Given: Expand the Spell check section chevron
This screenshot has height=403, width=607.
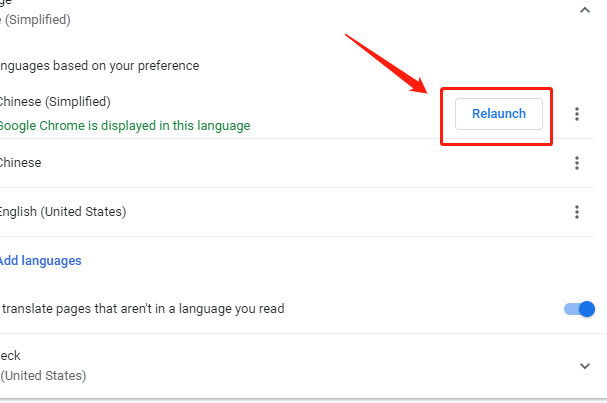Looking at the screenshot, I should point(585,366).
